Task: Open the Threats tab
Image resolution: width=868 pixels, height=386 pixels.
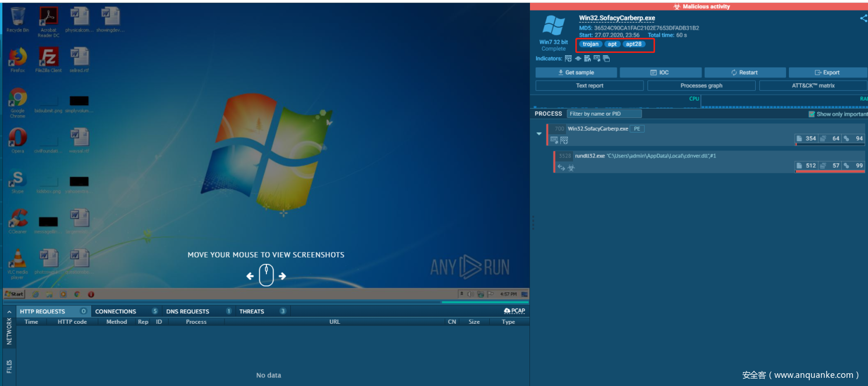Action: tap(251, 312)
